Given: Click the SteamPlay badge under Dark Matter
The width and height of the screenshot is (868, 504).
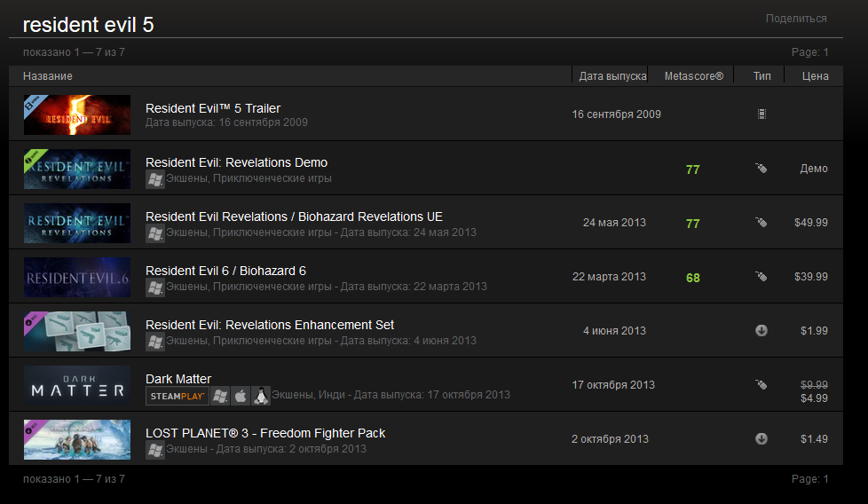Looking at the screenshot, I should point(178,396).
